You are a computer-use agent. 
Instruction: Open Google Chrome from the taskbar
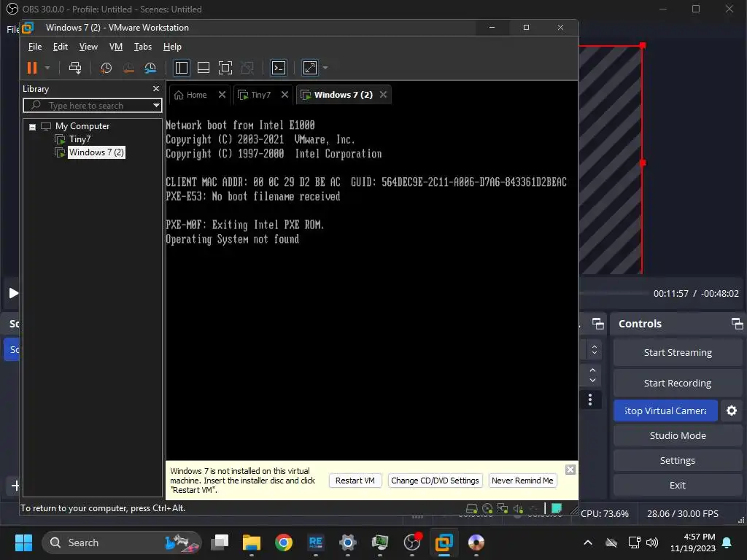click(284, 542)
